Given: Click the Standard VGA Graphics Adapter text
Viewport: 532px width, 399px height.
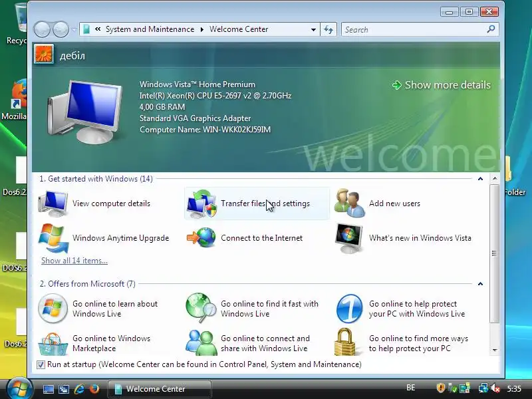Looking at the screenshot, I should coord(195,118).
